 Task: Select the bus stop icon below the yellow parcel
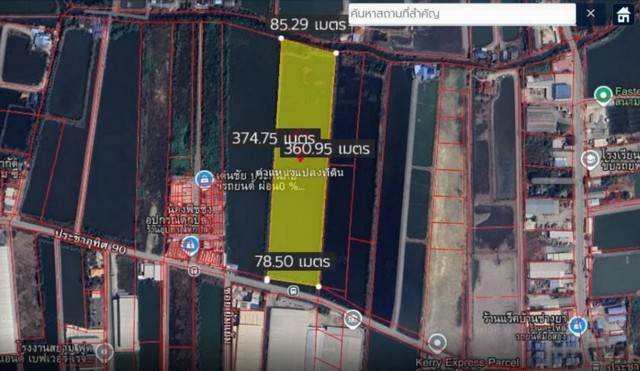pyautogui.click(x=293, y=291)
